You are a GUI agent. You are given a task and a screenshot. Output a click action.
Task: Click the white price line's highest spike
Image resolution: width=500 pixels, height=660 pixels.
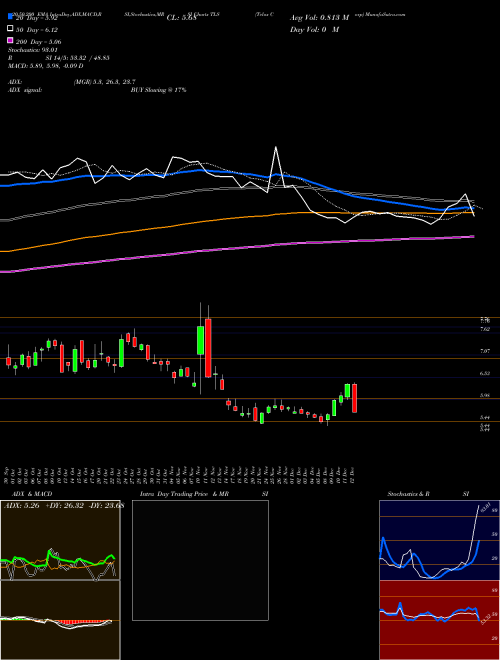(276, 147)
